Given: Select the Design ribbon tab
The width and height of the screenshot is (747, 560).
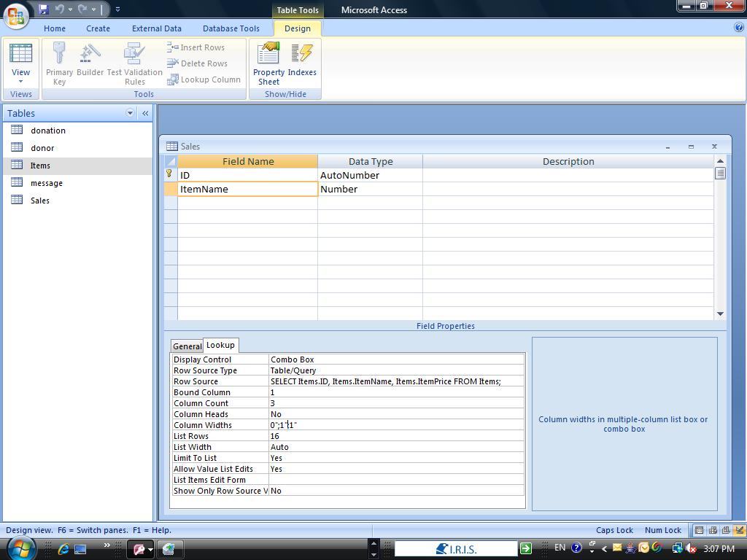Looking at the screenshot, I should click(298, 28).
